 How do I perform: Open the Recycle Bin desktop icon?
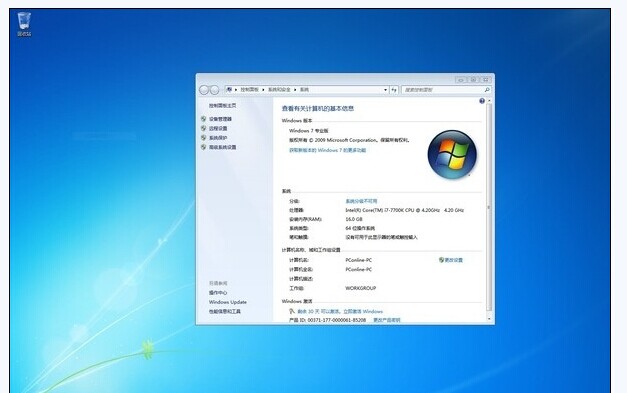(x=24, y=24)
